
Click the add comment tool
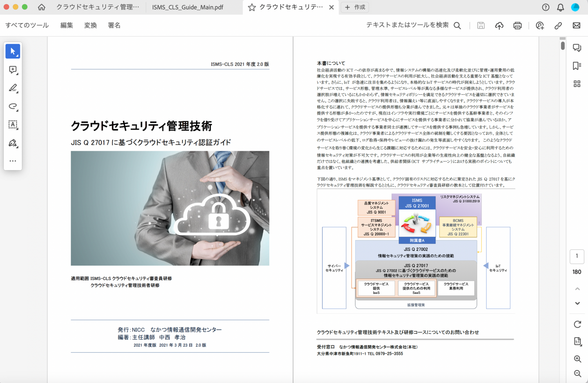coord(13,70)
